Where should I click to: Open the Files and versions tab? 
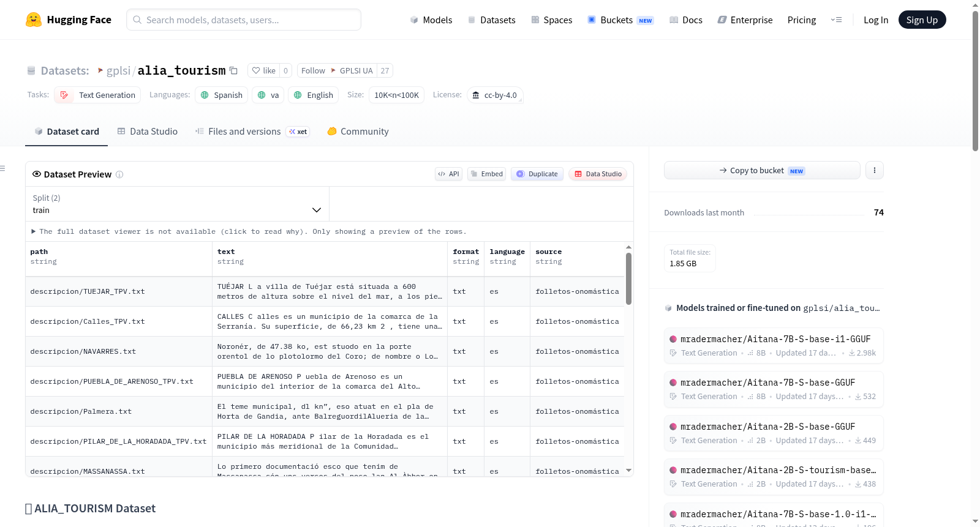click(252, 132)
